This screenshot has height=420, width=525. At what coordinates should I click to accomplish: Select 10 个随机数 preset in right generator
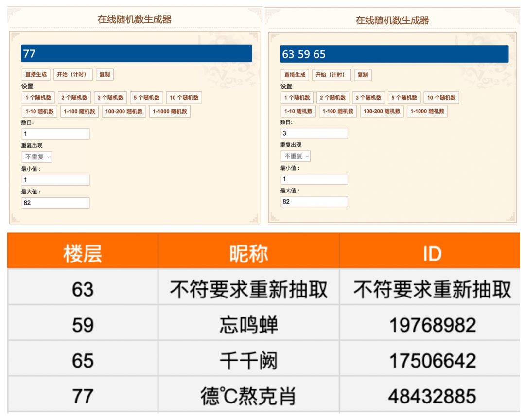point(441,97)
